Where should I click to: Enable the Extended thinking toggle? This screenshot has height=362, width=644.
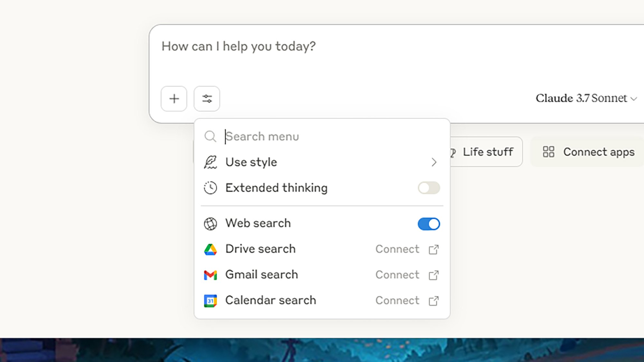(429, 188)
